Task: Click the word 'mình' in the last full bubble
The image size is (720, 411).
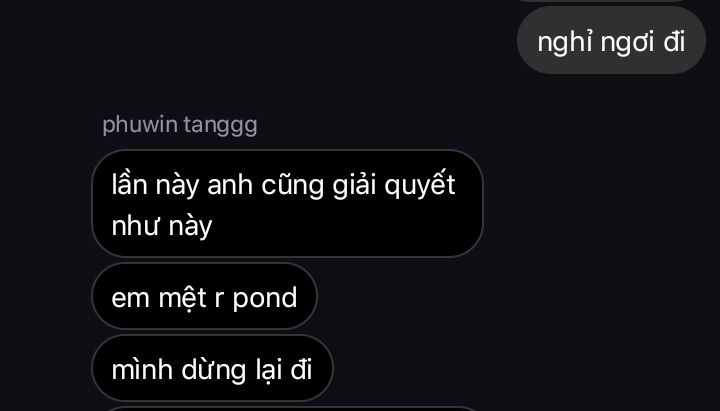Action: click(142, 369)
